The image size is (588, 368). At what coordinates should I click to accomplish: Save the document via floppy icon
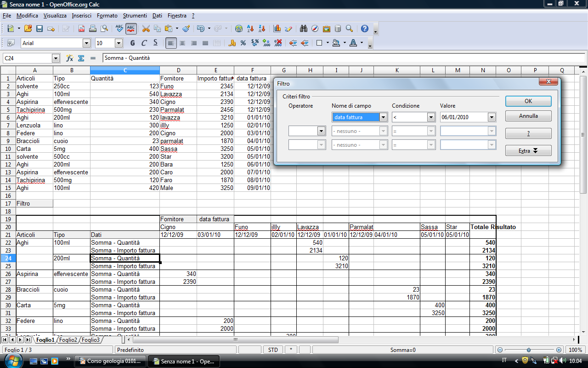coord(40,29)
